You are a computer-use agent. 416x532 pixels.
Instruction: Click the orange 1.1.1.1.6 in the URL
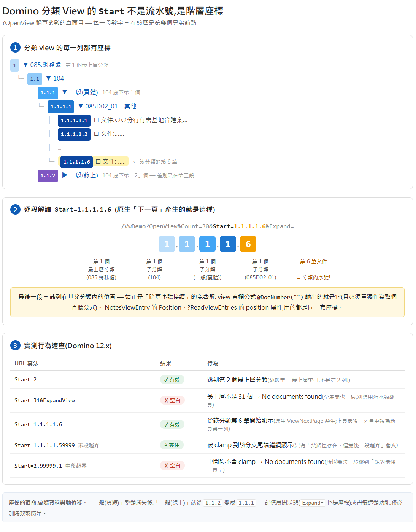click(x=250, y=226)
